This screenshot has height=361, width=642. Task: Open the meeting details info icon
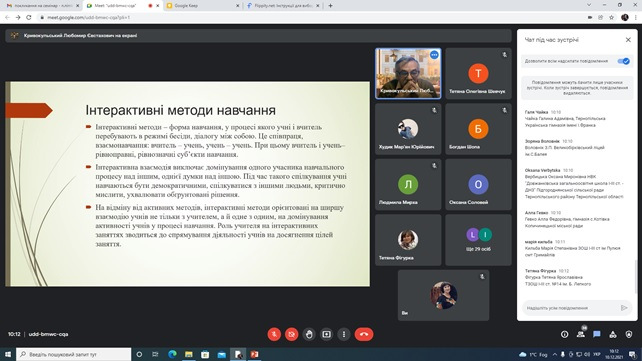pos(565,334)
